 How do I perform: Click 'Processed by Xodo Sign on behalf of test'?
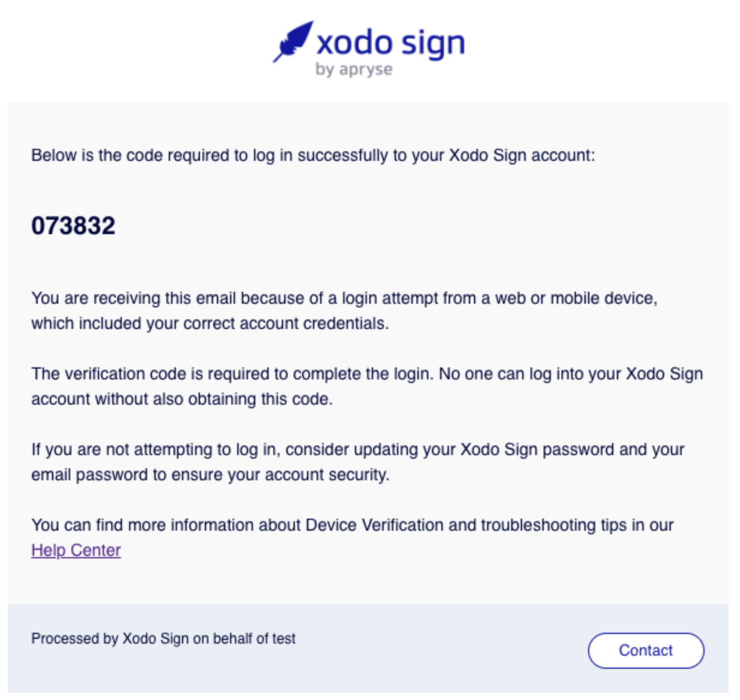(163, 639)
